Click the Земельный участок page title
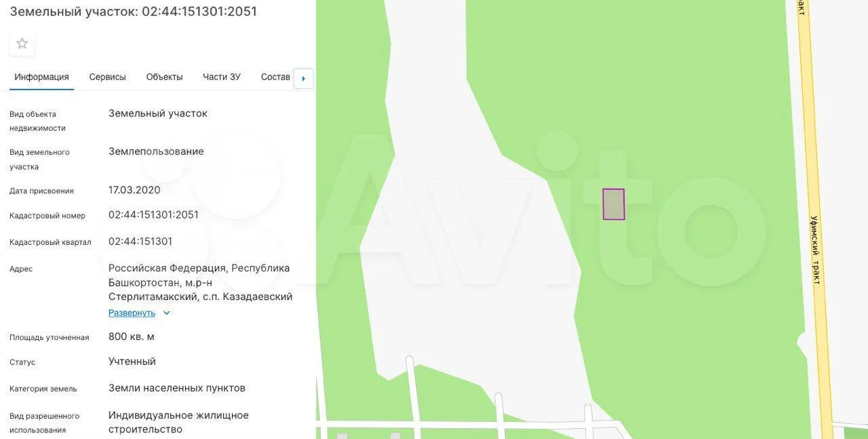The height and width of the screenshot is (439, 868). 133,12
